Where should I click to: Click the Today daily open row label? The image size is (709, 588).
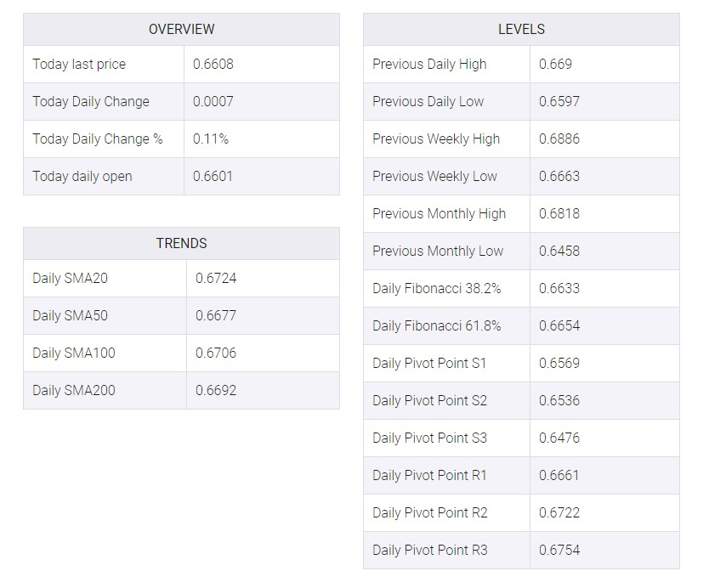[x=82, y=176]
